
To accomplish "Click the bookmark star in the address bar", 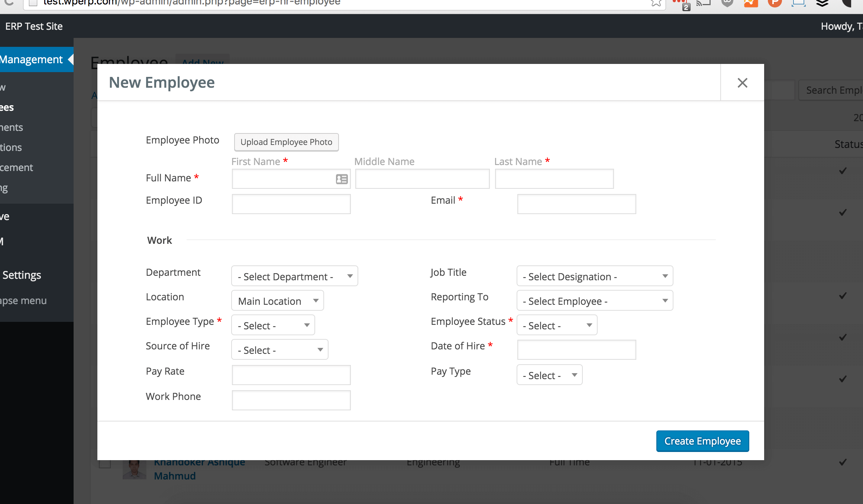I will click(656, 3).
